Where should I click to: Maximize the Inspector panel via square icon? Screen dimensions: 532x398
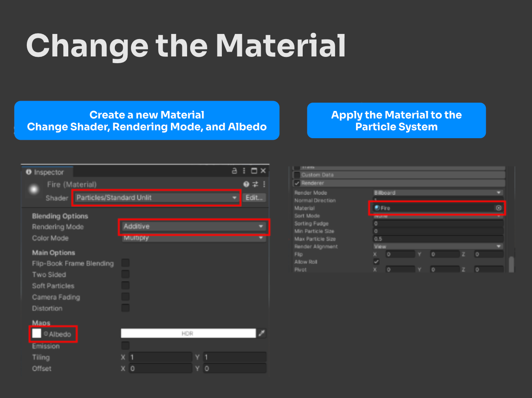pos(254,171)
